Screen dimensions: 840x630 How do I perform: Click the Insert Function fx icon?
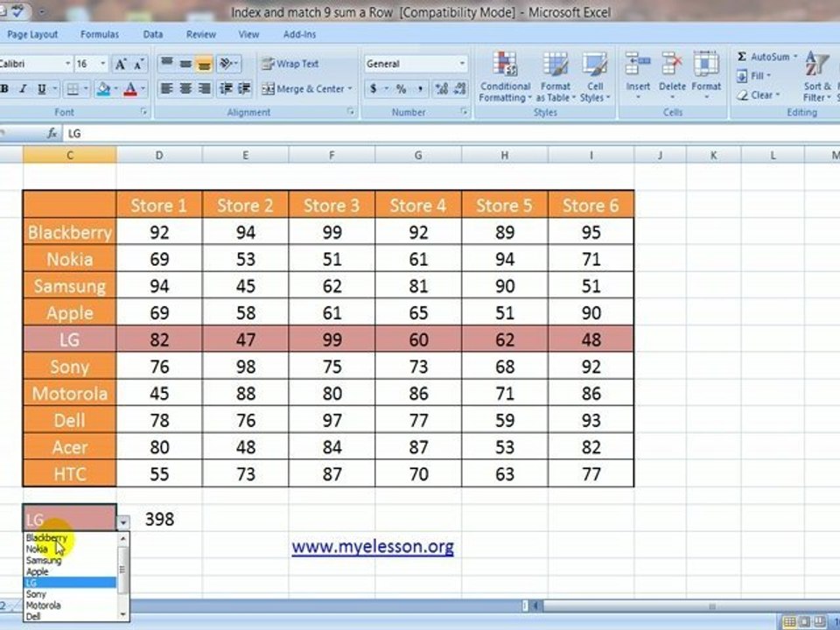(x=52, y=133)
